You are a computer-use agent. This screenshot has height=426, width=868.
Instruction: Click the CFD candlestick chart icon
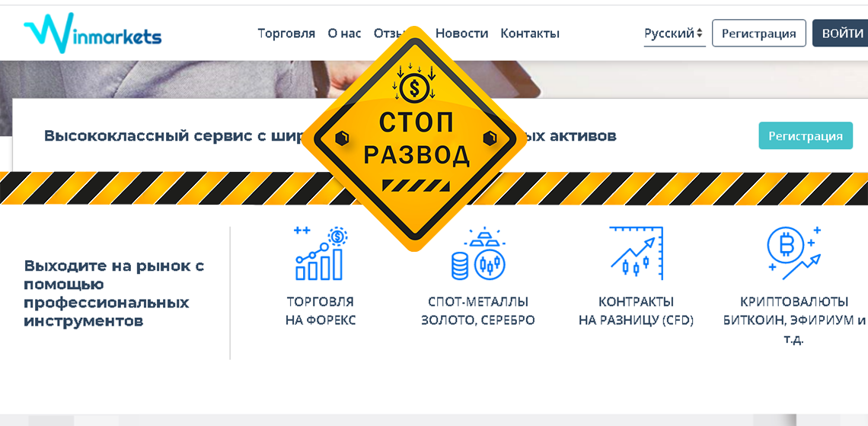pyautogui.click(x=637, y=253)
